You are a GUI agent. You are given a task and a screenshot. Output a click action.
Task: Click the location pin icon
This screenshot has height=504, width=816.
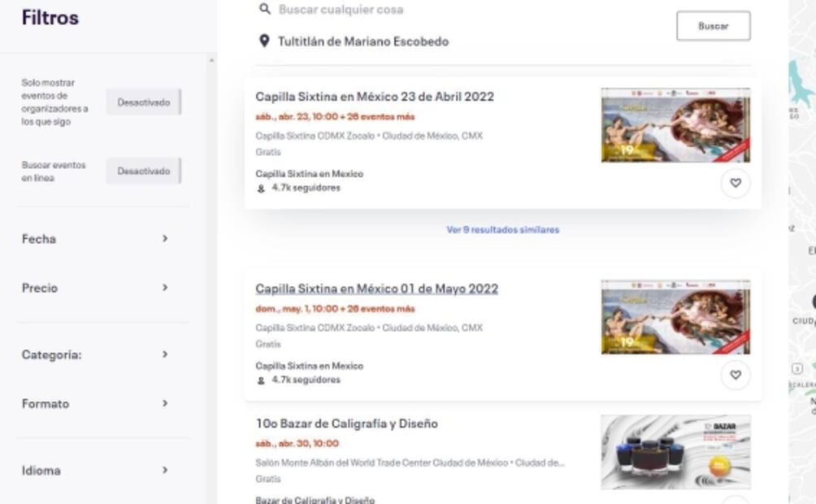click(x=263, y=41)
